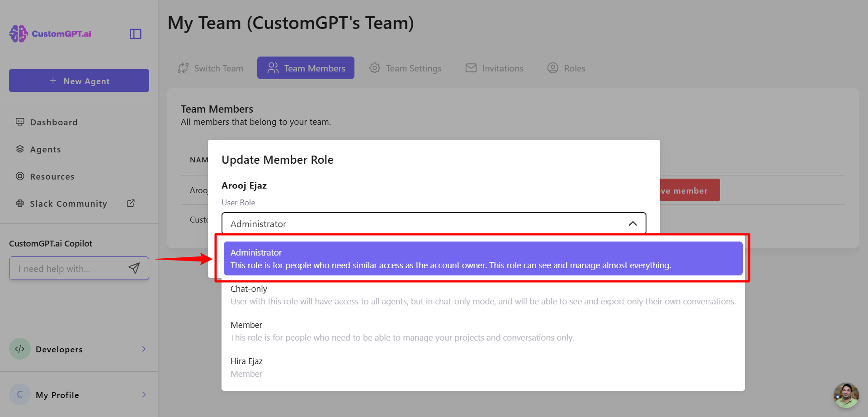Click the Arooj Ejaz name in dialog
This screenshot has width=868, height=417.
(x=244, y=185)
